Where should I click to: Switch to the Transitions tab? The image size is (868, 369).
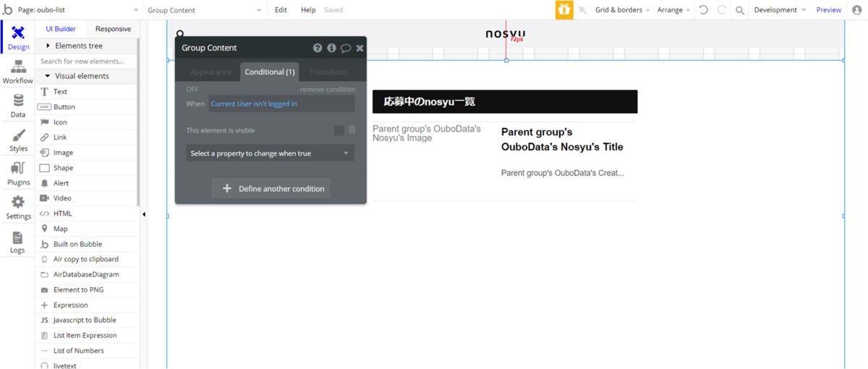pos(328,72)
